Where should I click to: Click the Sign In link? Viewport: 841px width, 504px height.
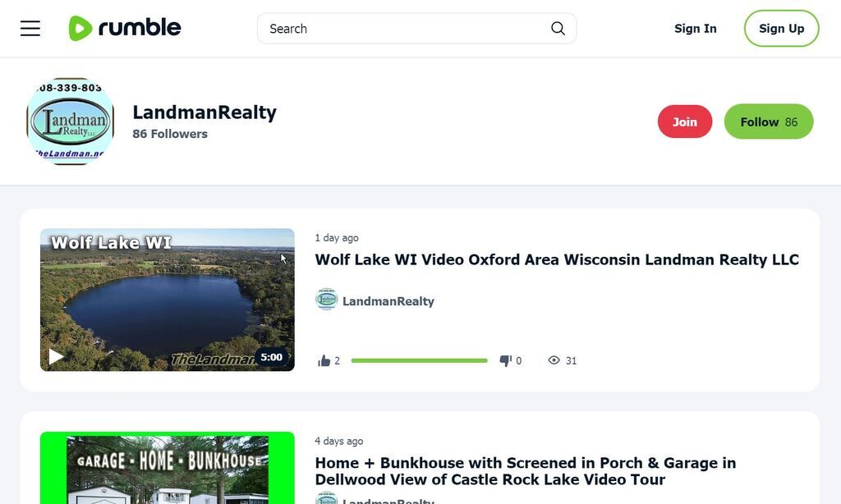click(x=695, y=29)
